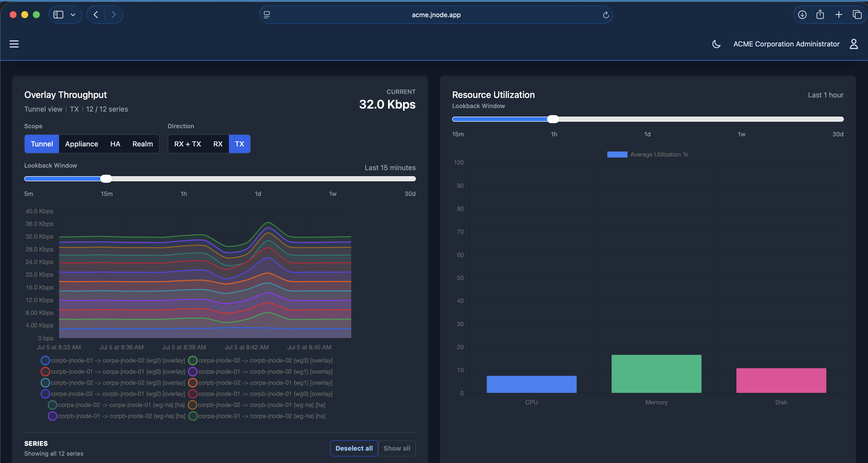Open the hamburger navigation menu
The image size is (868, 463).
tap(14, 44)
